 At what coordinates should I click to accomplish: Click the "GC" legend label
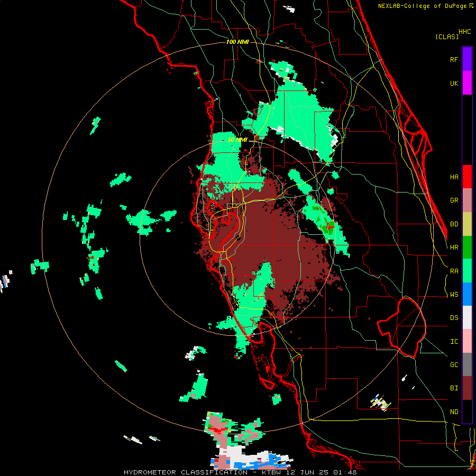[454, 365]
